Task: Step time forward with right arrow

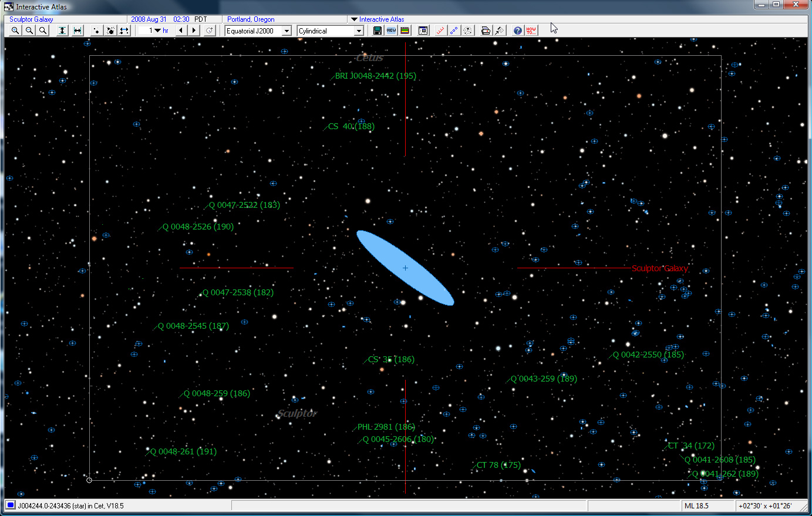Action: point(194,31)
